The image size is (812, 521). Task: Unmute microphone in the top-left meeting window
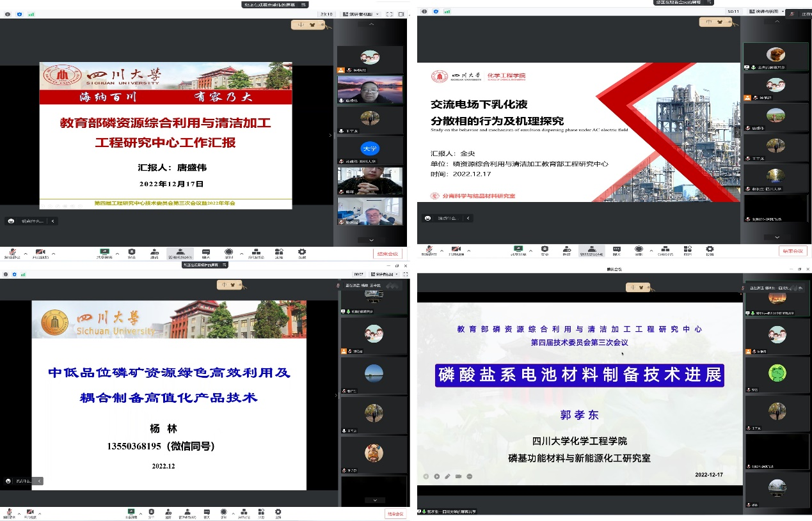12,253
